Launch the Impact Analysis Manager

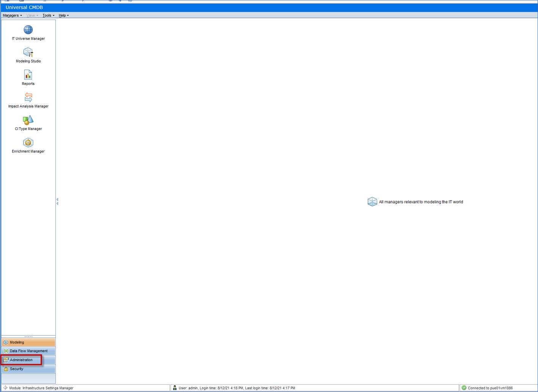[x=28, y=98]
